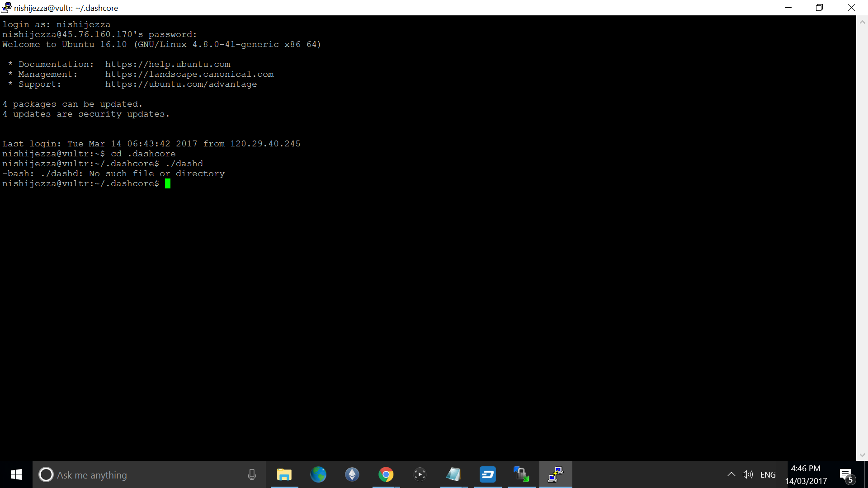Activate Cortana microphone voice input
Image resolution: width=868 pixels, height=488 pixels.
click(252, 474)
